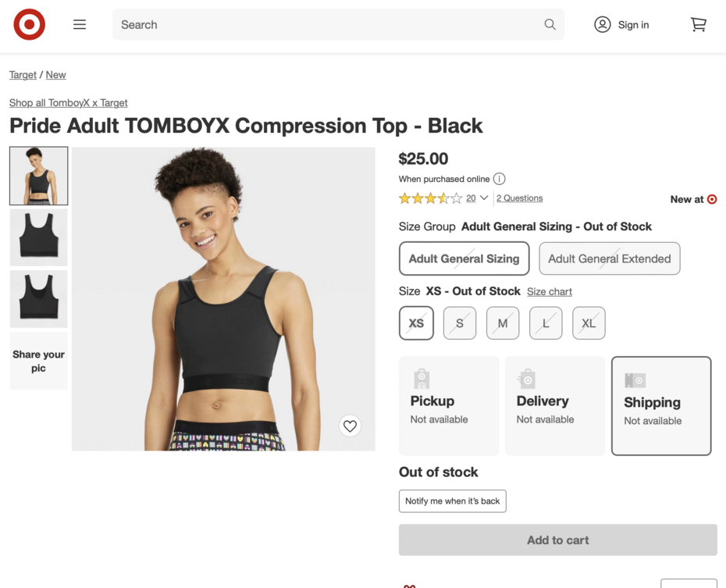Select the Pickup fulfillment option
726x588 pixels.
click(449, 406)
